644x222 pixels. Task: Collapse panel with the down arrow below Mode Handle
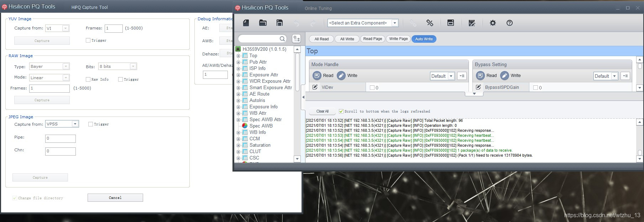474,94
